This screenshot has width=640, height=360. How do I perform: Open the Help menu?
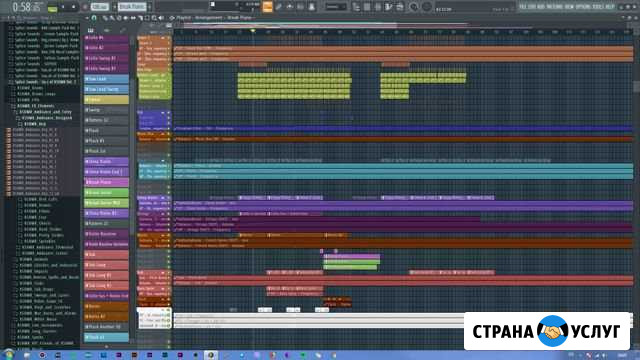tap(610, 7)
